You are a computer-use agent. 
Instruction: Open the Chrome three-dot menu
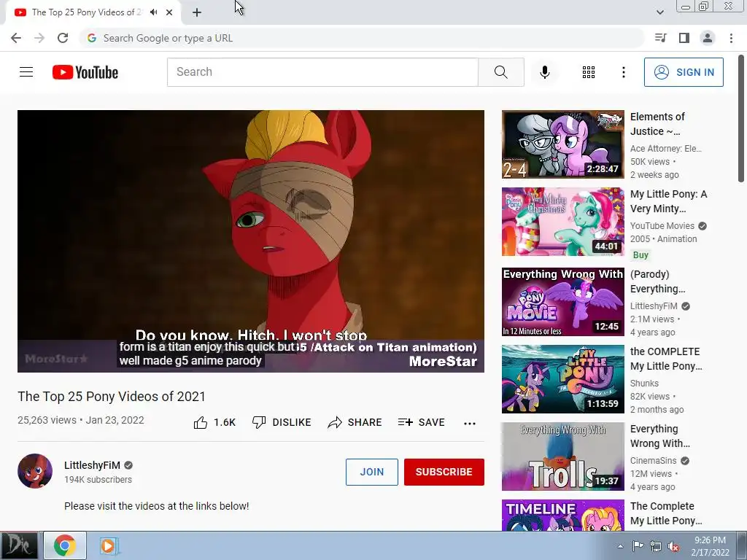point(731,38)
